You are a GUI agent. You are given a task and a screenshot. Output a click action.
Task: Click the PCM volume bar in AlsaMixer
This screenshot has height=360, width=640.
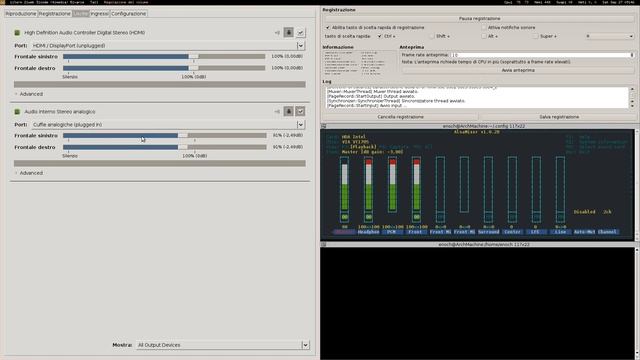(x=392, y=184)
